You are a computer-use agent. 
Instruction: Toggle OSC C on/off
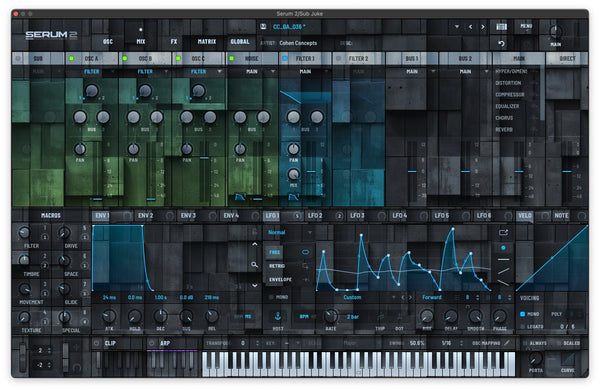coord(178,58)
